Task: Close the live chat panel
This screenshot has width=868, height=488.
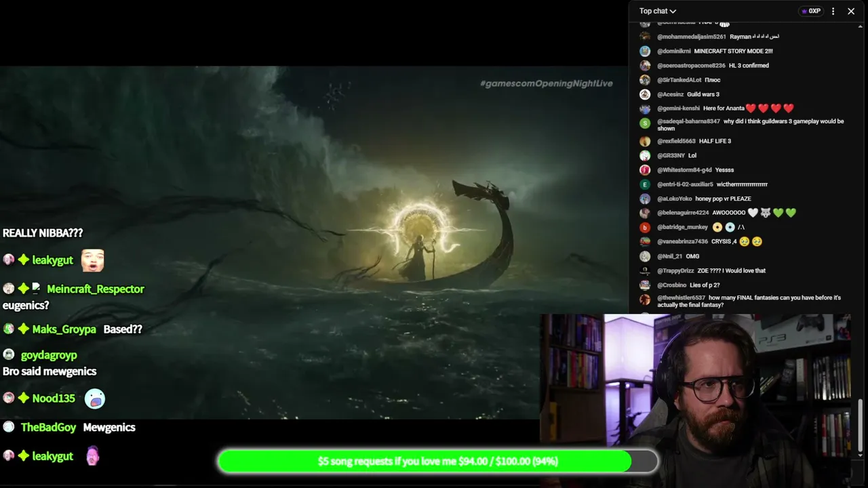Action: tap(851, 11)
